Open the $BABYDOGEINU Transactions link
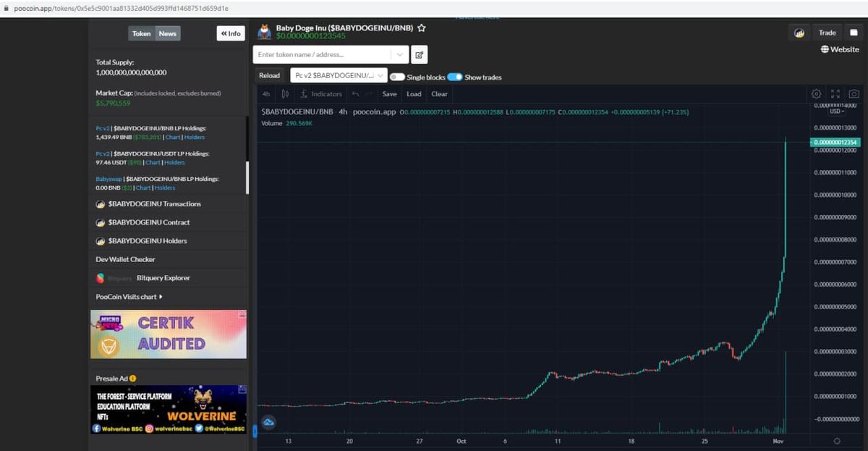 (155, 204)
